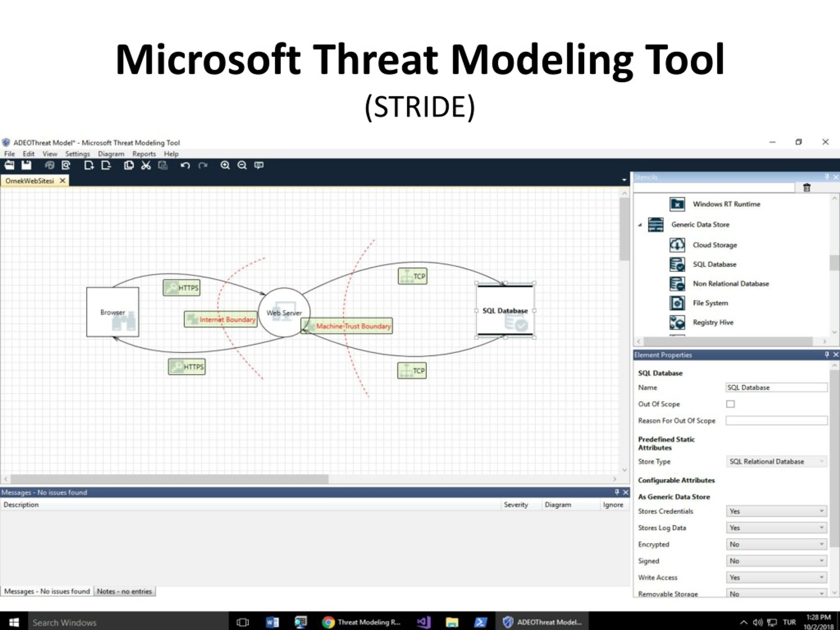
Task: Switch to Notes - no entries tab
Action: 124,591
